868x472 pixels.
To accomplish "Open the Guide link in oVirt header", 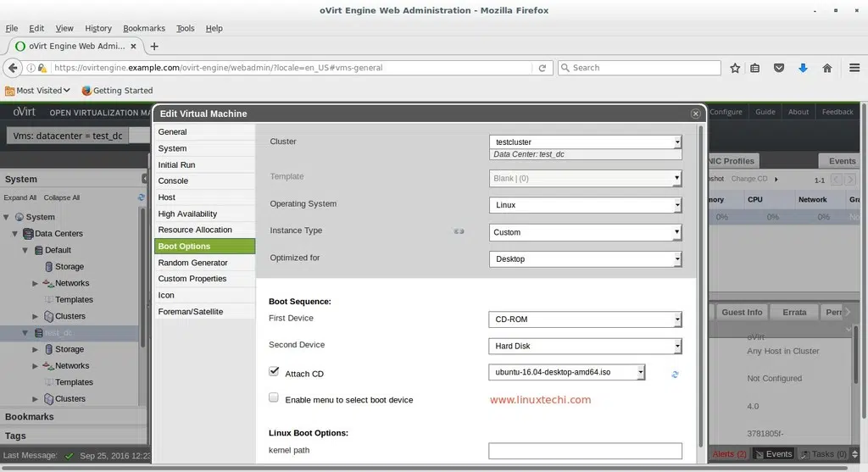I will click(765, 112).
